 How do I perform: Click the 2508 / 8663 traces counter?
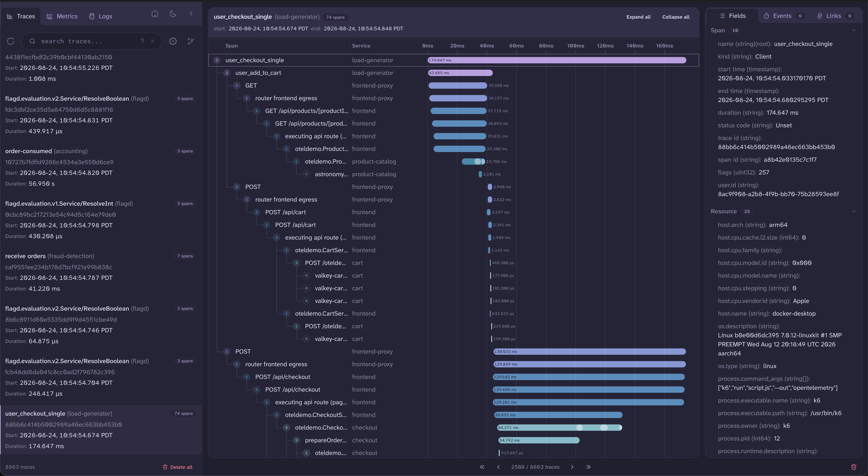pos(535,467)
